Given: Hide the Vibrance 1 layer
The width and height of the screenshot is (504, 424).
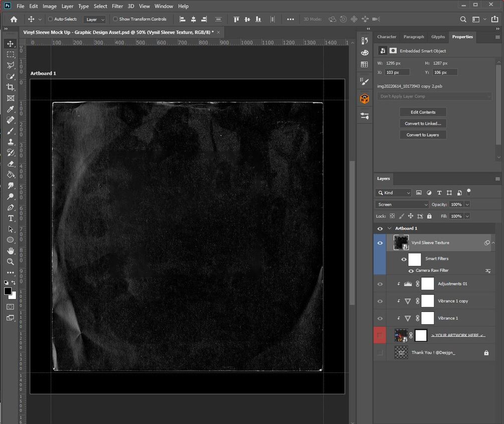Looking at the screenshot, I should pos(380,319).
